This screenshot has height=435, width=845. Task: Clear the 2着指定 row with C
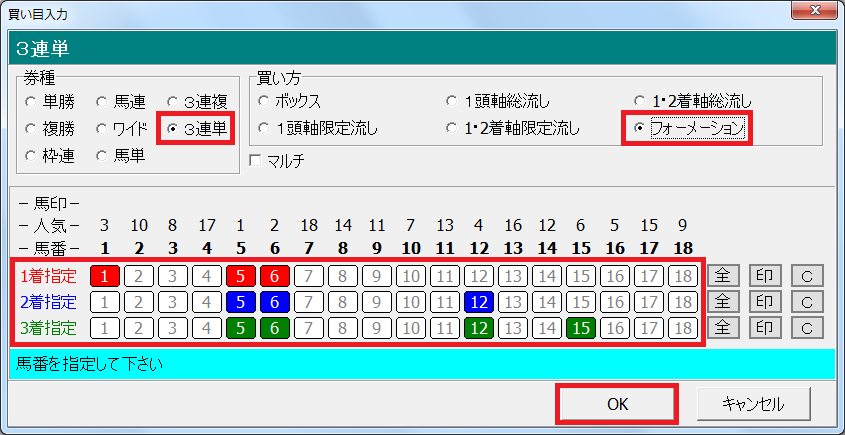(x=807, y=302)
